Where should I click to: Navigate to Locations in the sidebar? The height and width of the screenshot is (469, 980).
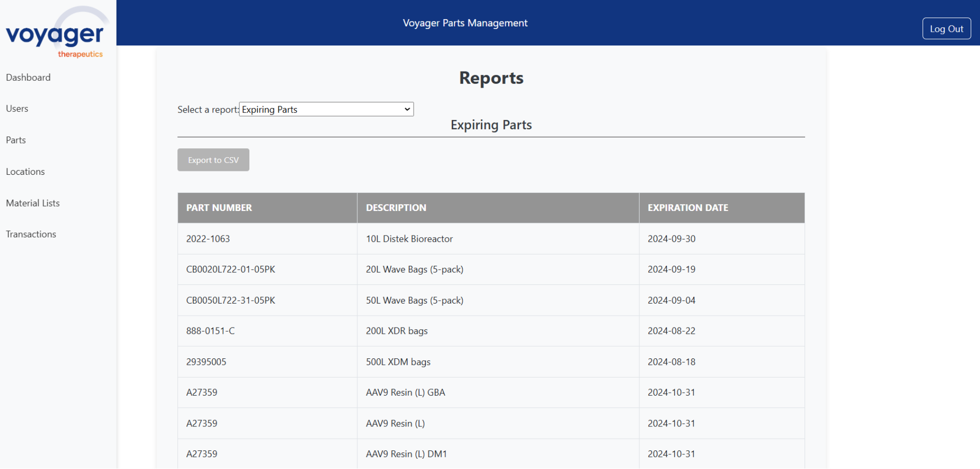(25, 172)
